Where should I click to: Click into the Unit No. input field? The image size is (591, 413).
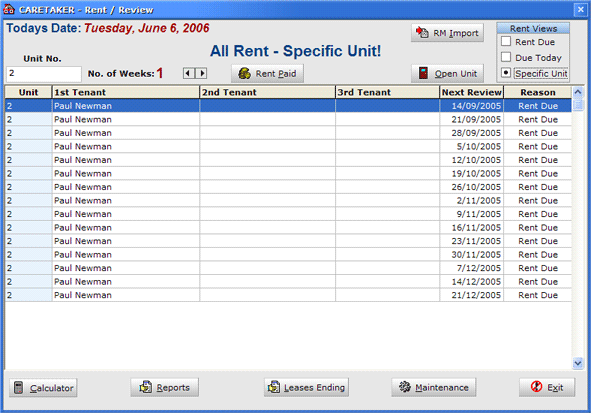[44, 74]
